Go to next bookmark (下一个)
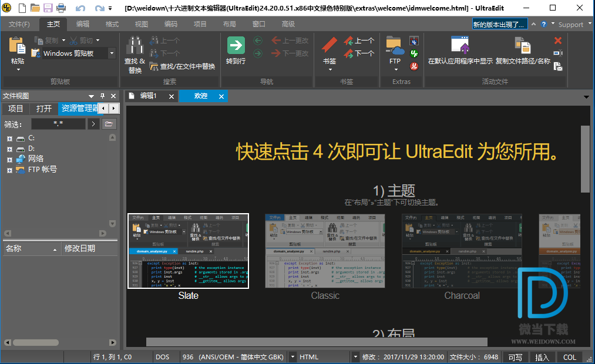 [x=359, y=53]
